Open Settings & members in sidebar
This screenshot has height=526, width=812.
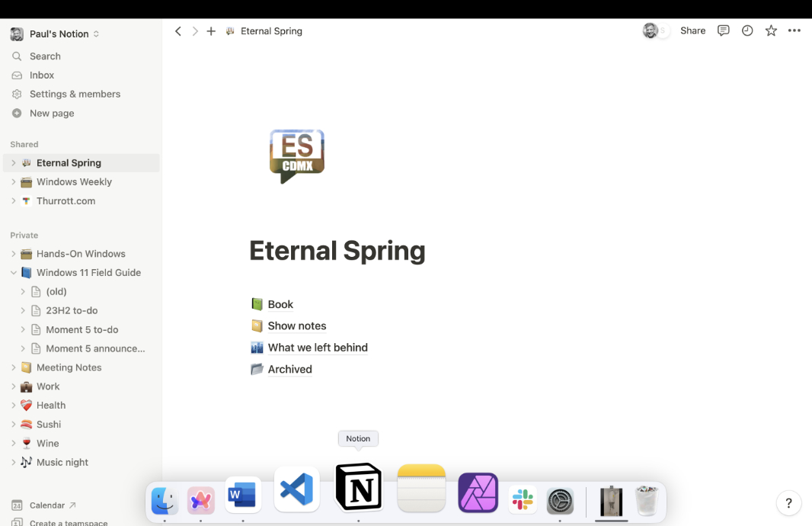coord(75,95)
